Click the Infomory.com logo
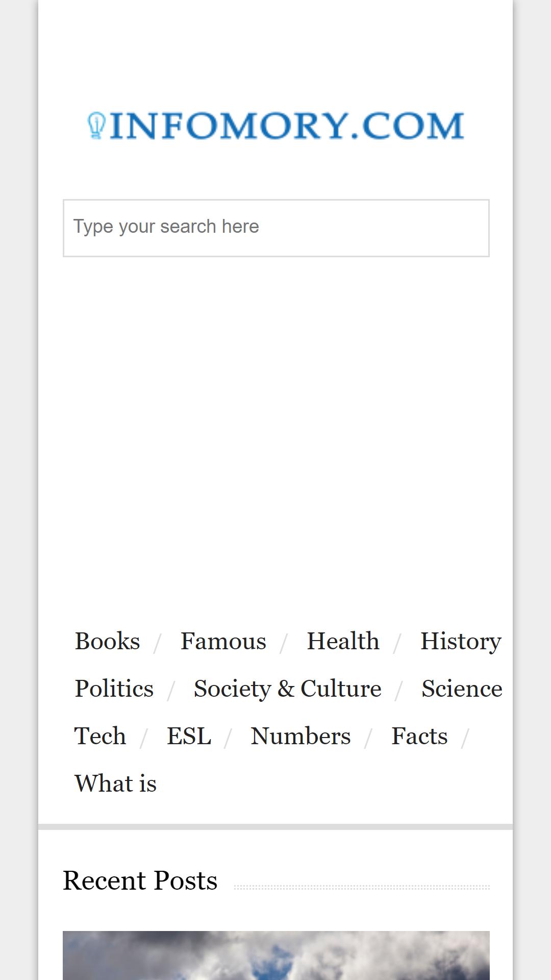This screenshot has height=980, width=551. pos(275,126)
